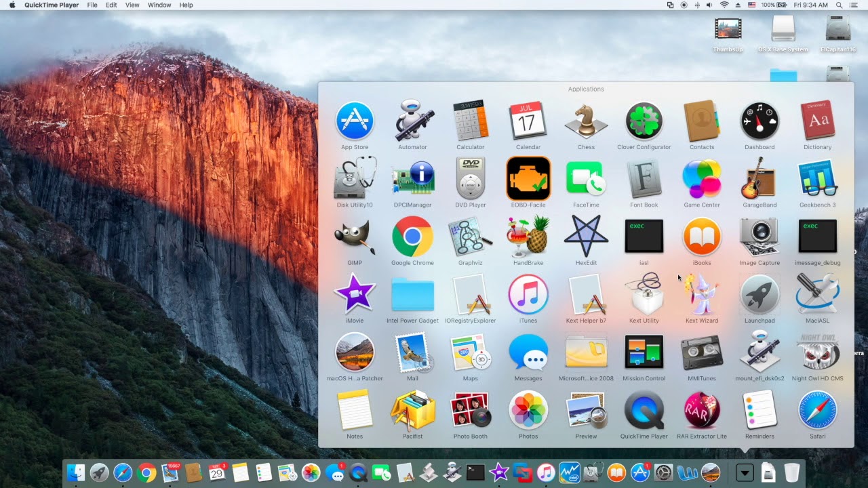The image size is (868, 488).
Task: Launch Safari from the Applications grid
Action: click(817, 410)
